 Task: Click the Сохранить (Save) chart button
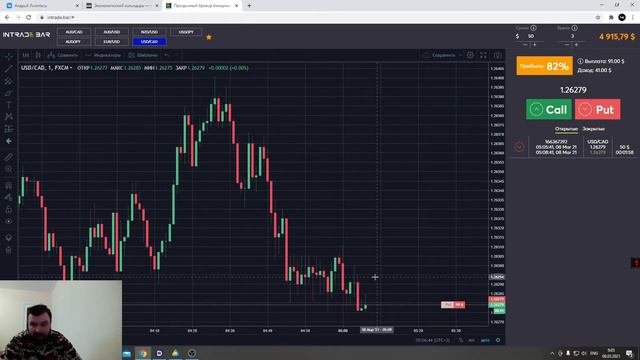[x=439, y=55]
